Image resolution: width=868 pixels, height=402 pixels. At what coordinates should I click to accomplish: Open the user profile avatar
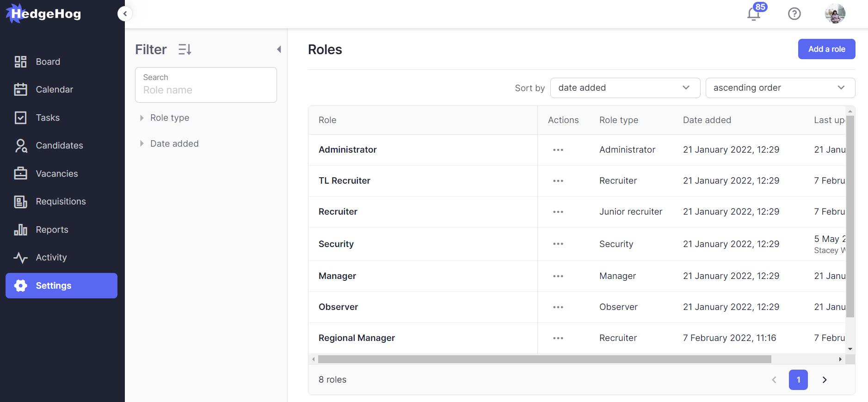point(835,14)
